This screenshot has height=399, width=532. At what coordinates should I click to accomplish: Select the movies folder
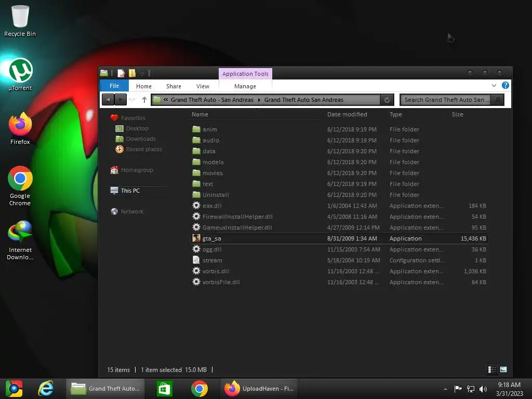tap(339, 173)
